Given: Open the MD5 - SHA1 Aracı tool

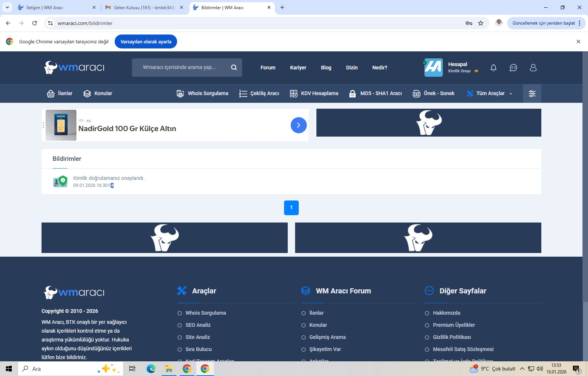Looking at the screenshot, I should 375,94.
